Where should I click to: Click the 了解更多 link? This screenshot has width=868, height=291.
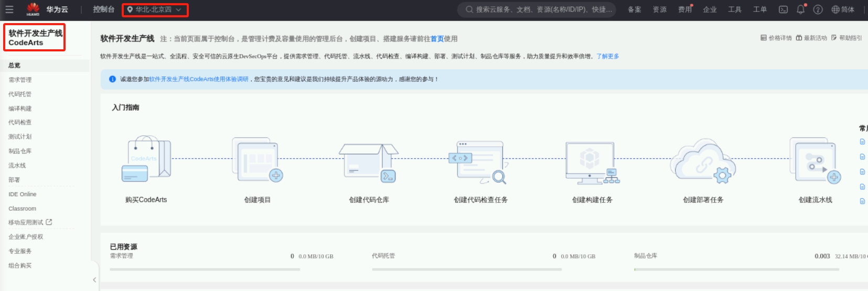608,56
